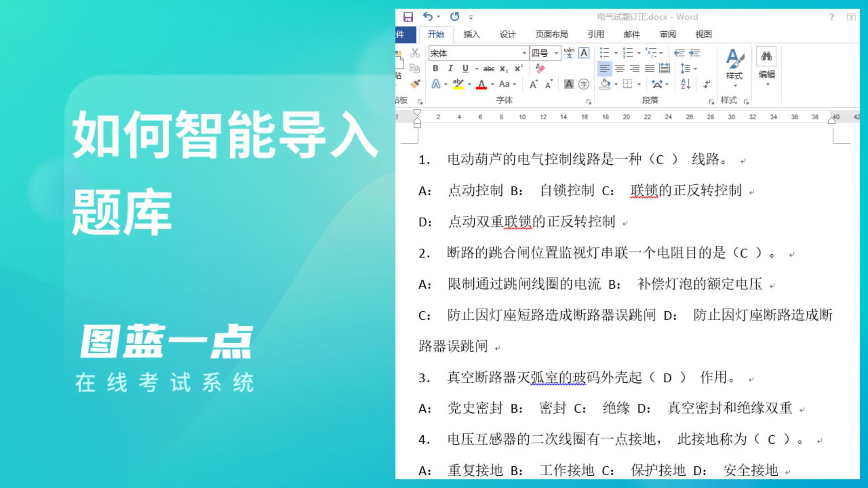Increase the paragraph indent
This screenshot has height=488, width=868.
click(694, 53)
